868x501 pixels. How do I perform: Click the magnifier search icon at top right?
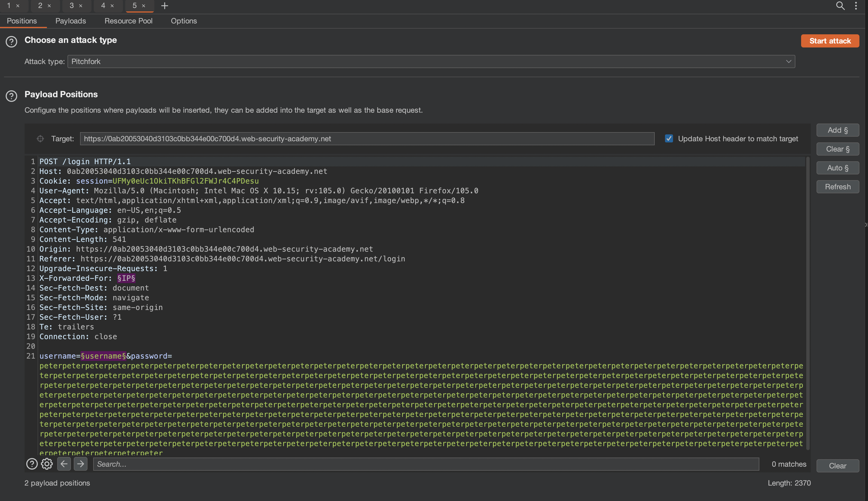[x=840, y=5]
